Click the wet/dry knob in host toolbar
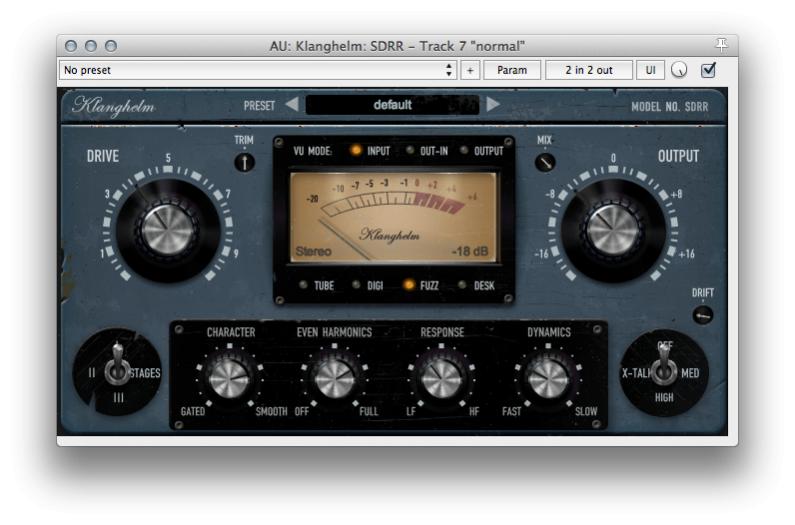 (679, 70)
